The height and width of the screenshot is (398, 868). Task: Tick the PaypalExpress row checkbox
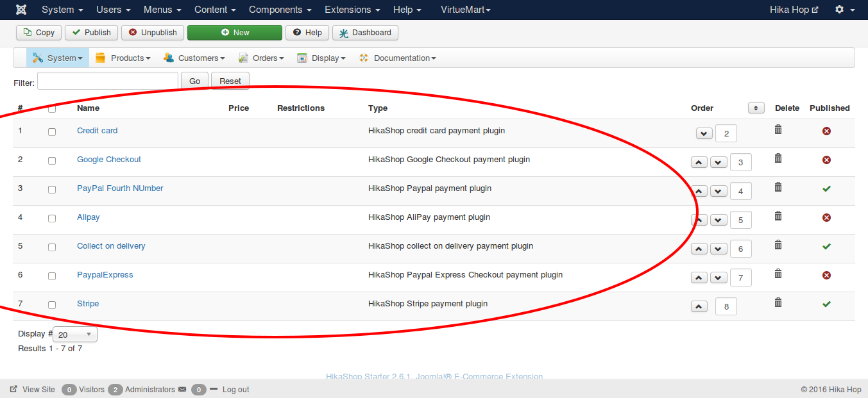tap(52, 276)
